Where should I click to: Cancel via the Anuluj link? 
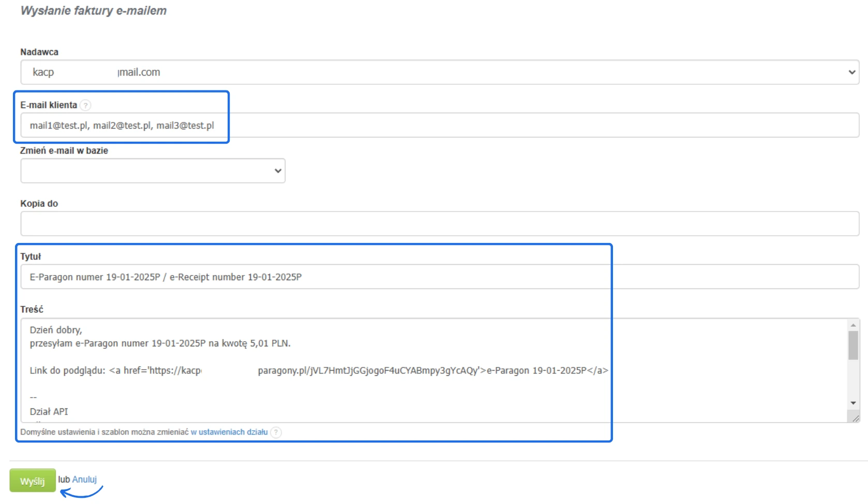click(x=84, y=480)
